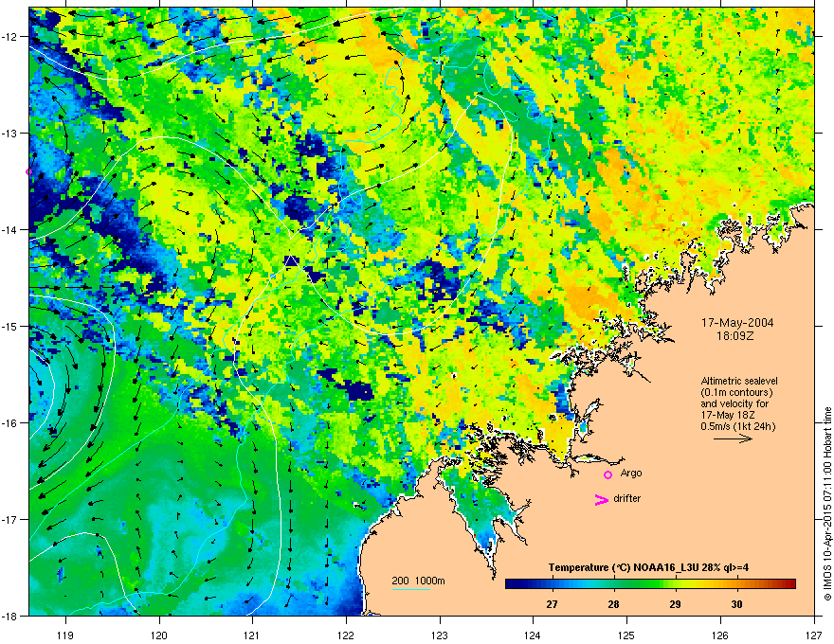This screenshot has height=644, width=834.
Task: Click the longitude axis label 121
Action: [252, 635]
